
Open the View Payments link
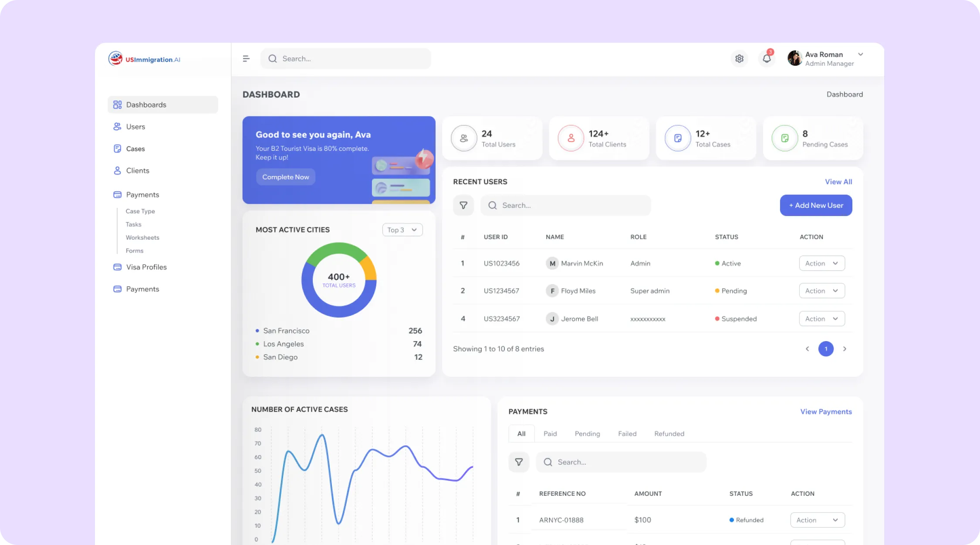pos(825,412)
